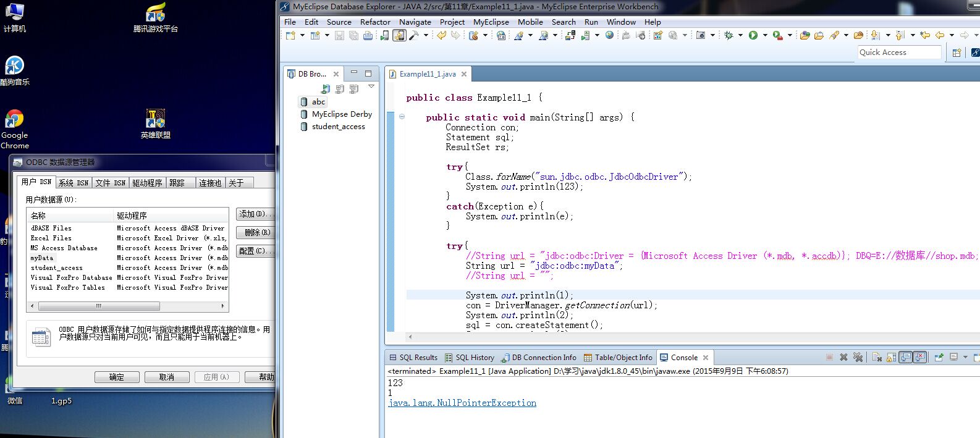This screenshot has height=438, width=980.
Task: Click the Open Perspective icon
Action: pyautogui.click(x=957, y=53)
